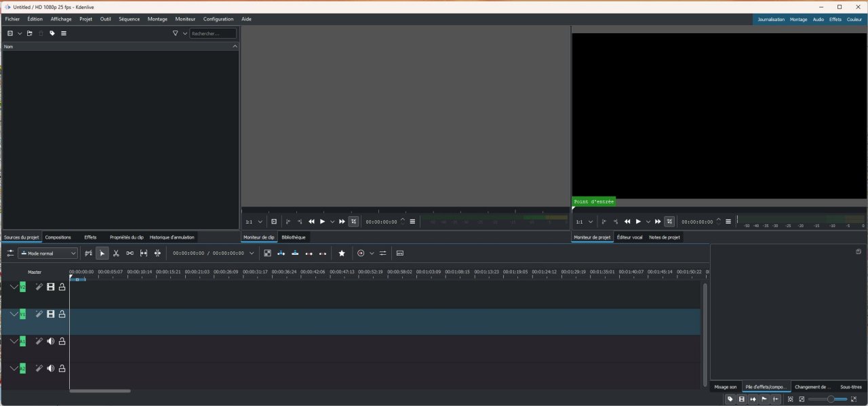Mute audio track A1

(50, 342)
